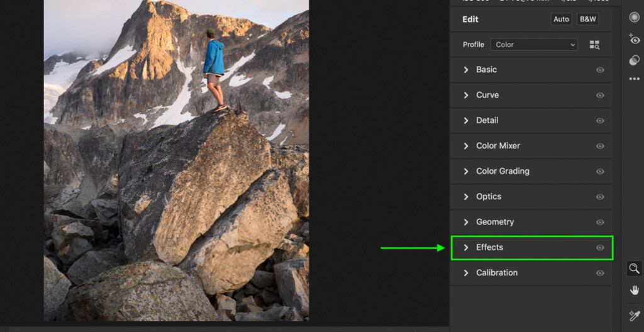Viewport: 644px width, 332px height.
Task: Hide the Color Grading adjustments
Action: [600, 171]
